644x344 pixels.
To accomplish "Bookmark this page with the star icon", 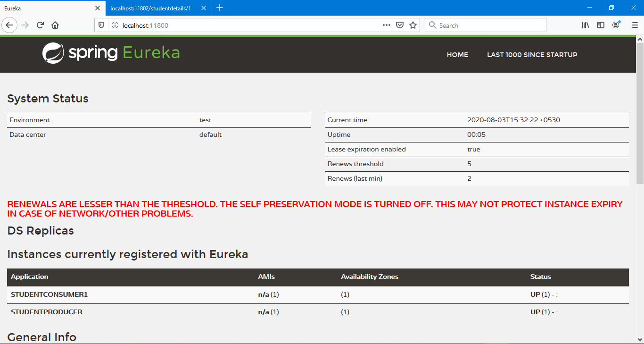I will pyautogui.click(x=413, y=25).
